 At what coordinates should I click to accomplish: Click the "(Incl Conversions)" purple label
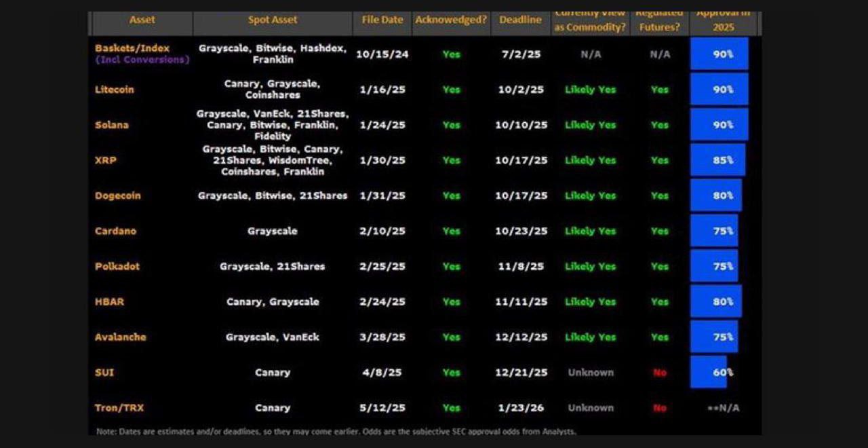point(142,60)
